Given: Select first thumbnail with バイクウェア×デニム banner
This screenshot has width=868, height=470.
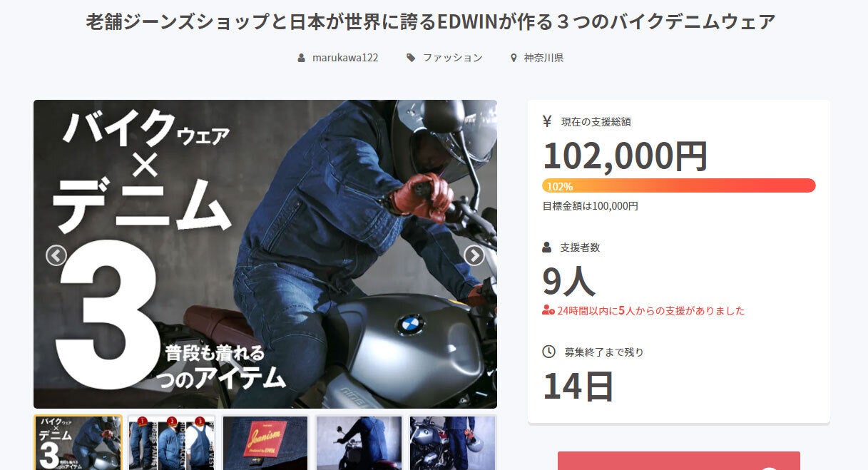Looking at the screenshot, I should tap(78, 442).
